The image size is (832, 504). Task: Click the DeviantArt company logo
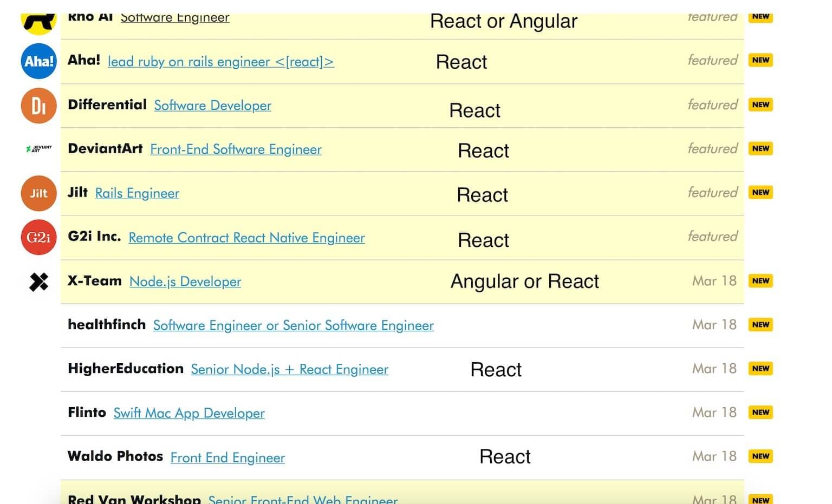(38, 148)
